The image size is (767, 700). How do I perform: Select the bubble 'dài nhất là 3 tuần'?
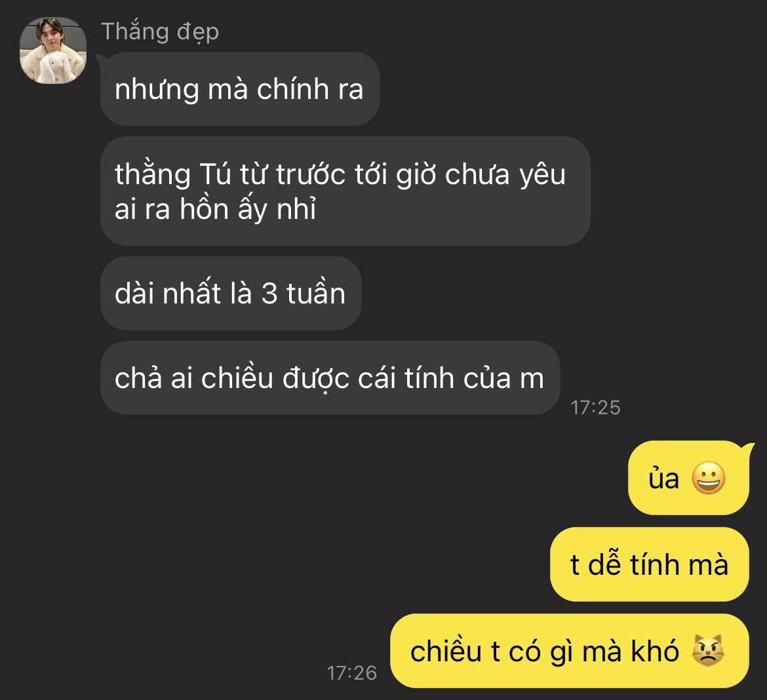tap(231, 293)
